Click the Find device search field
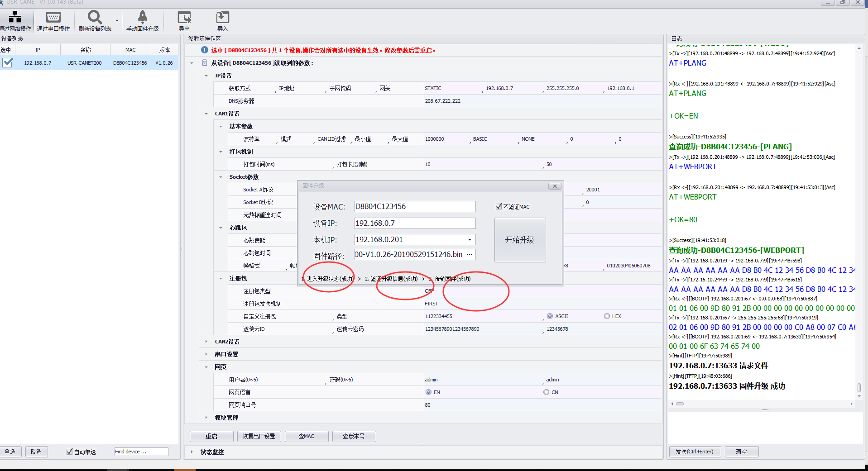 [x=141, y=452]
